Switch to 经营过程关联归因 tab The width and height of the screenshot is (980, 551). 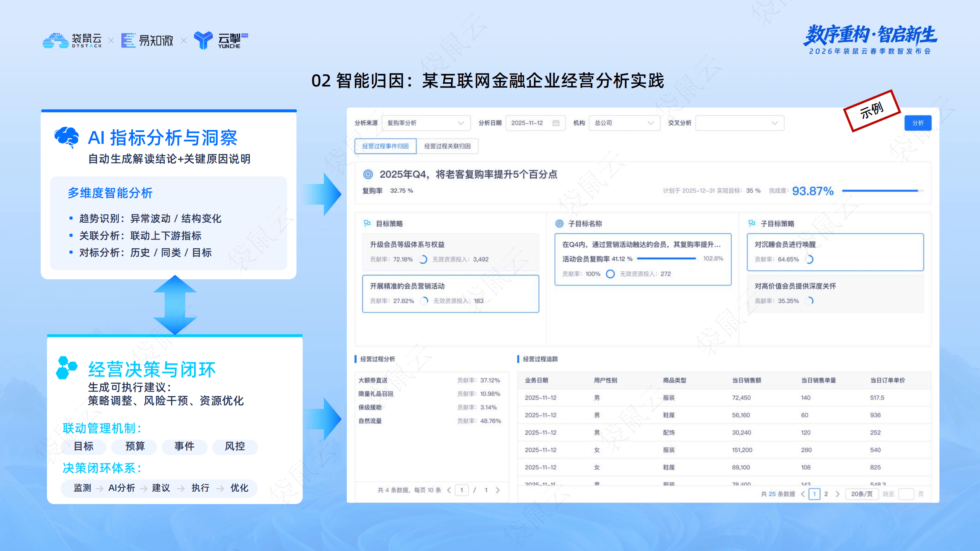[x=447, y=146]
